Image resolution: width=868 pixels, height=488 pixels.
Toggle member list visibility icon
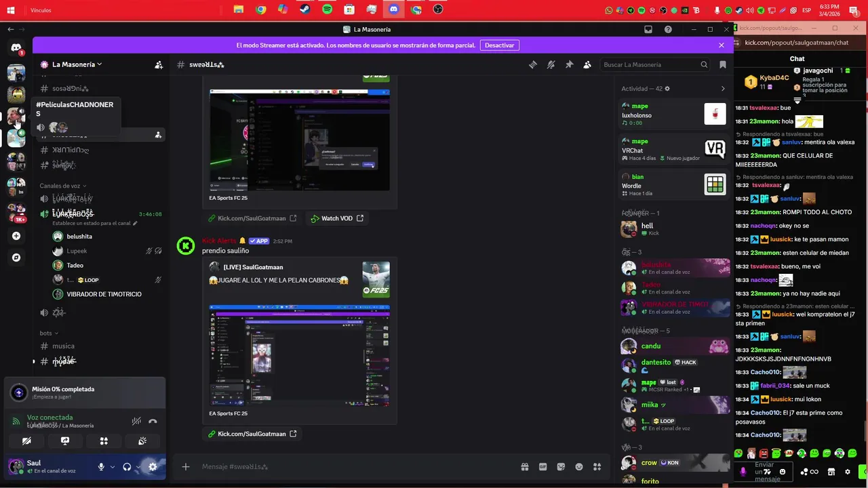pos(587,64)
